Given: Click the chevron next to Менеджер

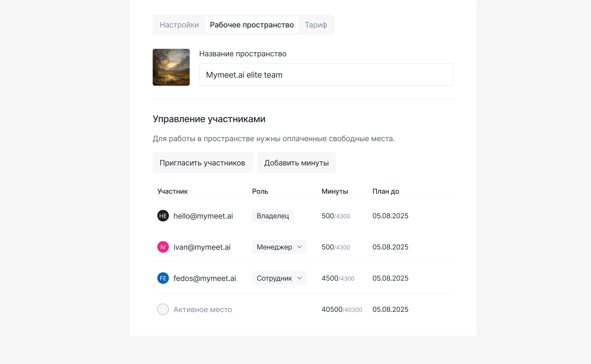Looking at the screenshot, I should 299,247.
